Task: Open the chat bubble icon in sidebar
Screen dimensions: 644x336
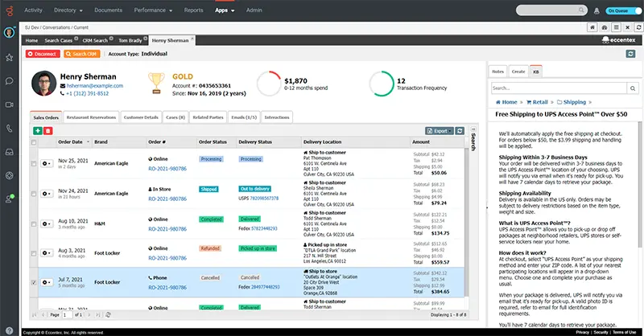Action: tap(9, 81)
